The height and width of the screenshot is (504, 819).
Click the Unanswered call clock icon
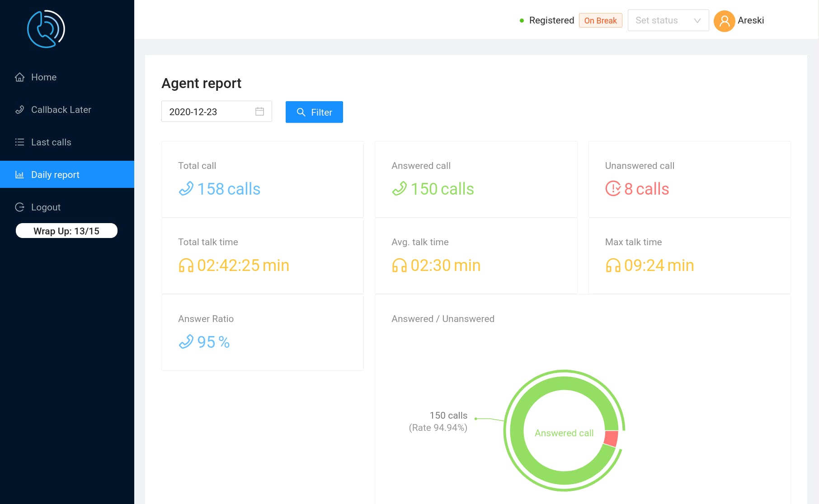[x=613, y=188]
